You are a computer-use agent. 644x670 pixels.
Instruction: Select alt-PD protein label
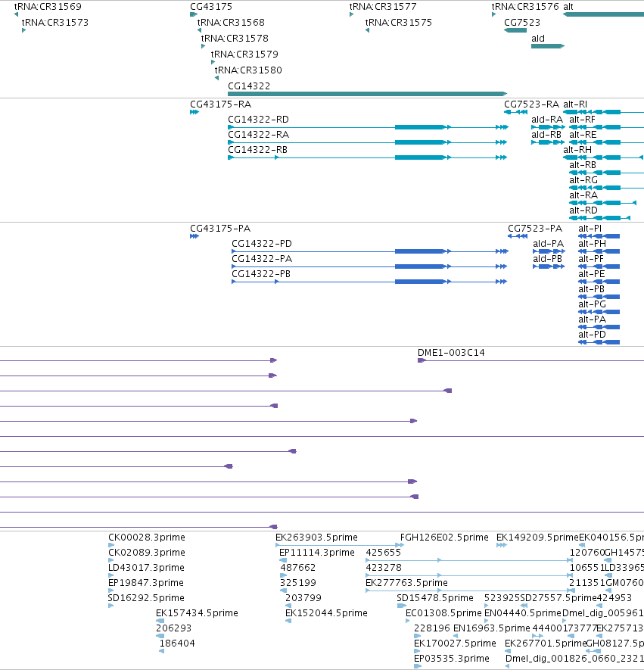[x=592, y=335]
